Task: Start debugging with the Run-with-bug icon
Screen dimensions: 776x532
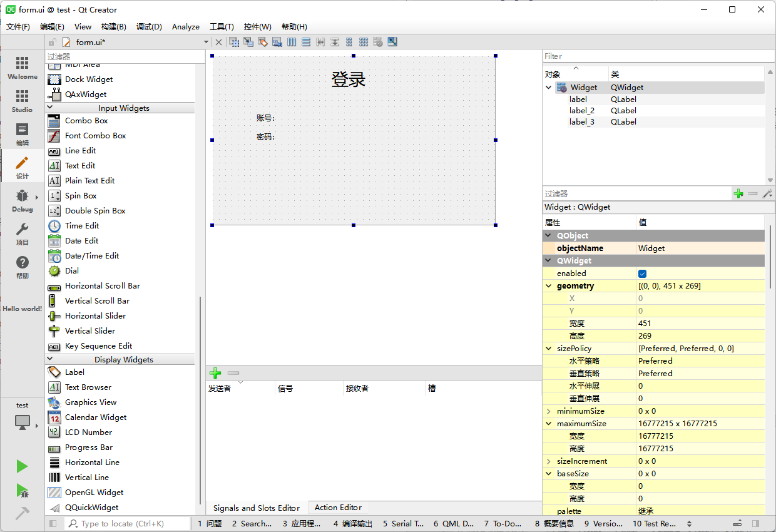Action: tap(23, 490)
